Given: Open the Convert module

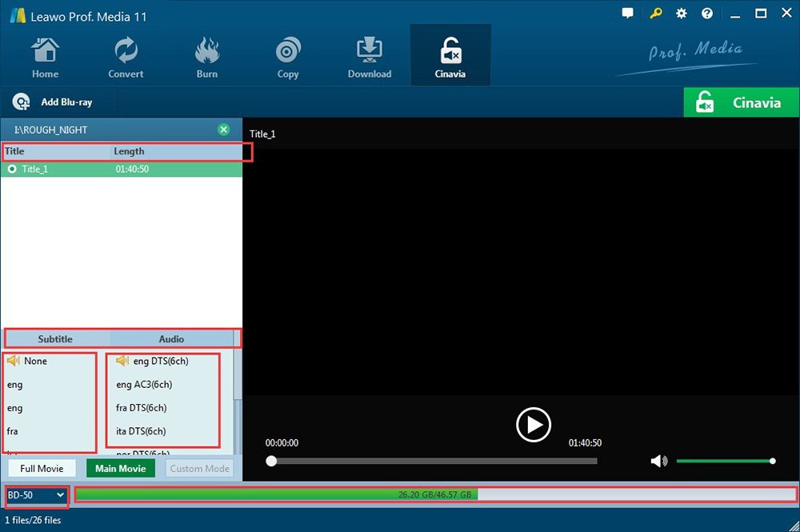Looking at the screenshot, I should [126, 57].
